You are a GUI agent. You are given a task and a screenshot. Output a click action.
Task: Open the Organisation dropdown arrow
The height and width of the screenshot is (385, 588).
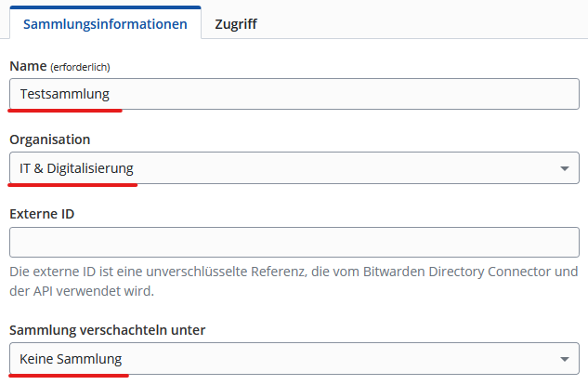pyautogui.click(x=565, y=168)
